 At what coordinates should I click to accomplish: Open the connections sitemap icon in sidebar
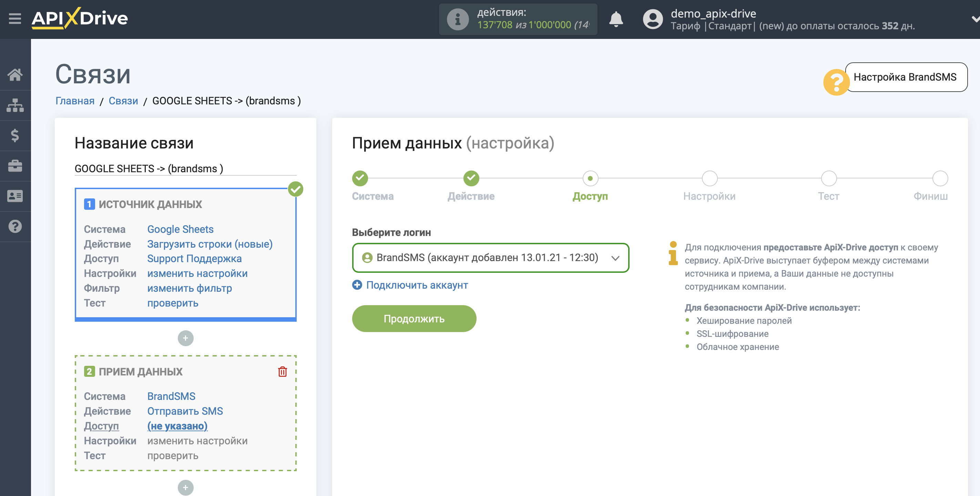pos(15,105)
